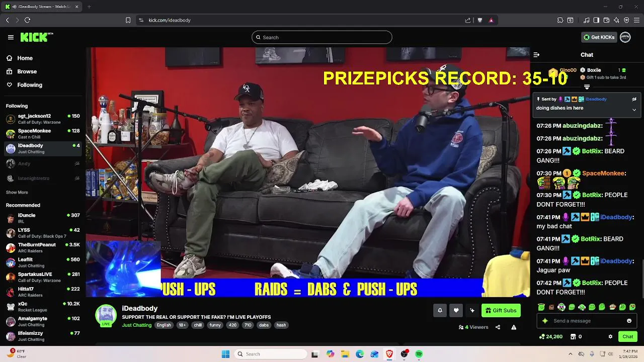Toggle follow heart button
644x362 pixels.
456,310
